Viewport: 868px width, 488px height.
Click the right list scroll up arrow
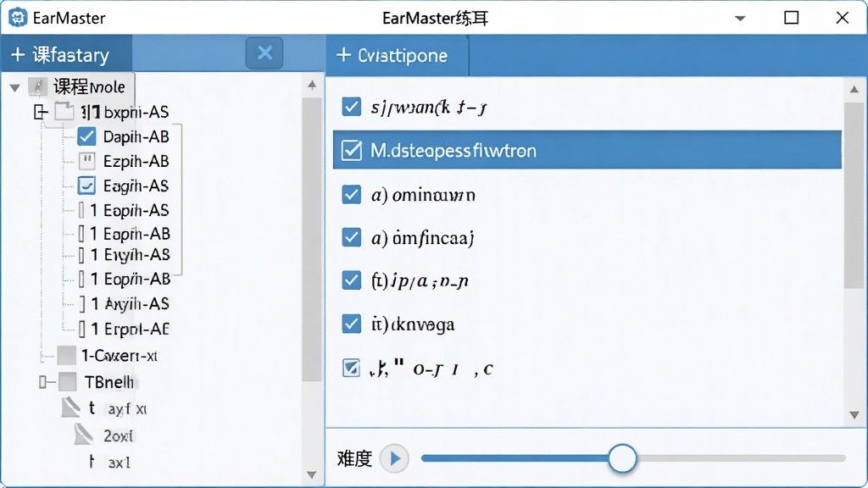[854, 88]
